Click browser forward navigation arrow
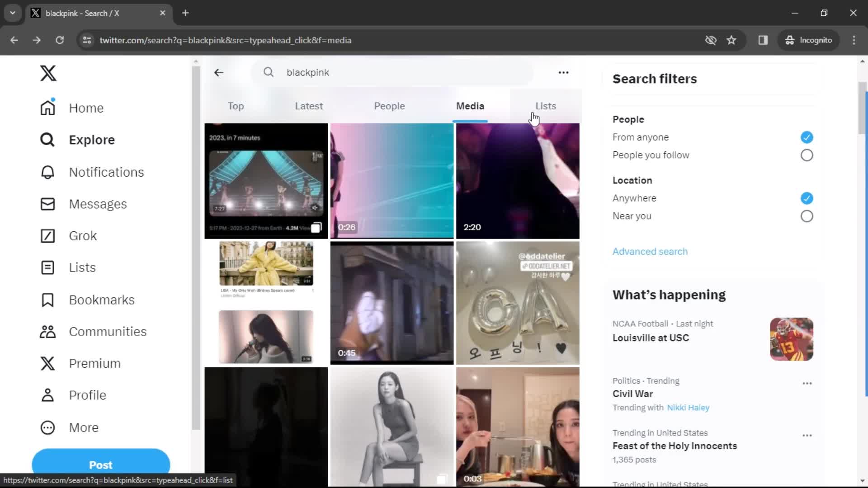The width and height of the screenshot is (868, 488). tap(37, 40)
